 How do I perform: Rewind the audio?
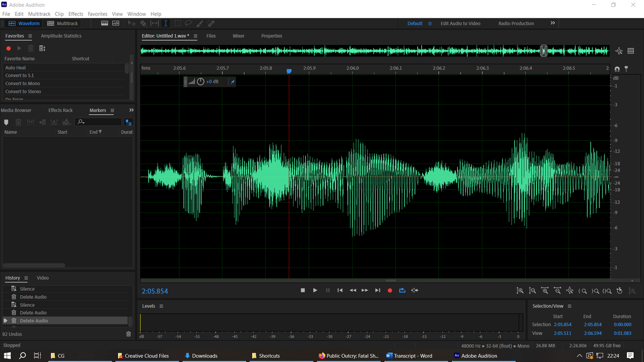point(353,290)
